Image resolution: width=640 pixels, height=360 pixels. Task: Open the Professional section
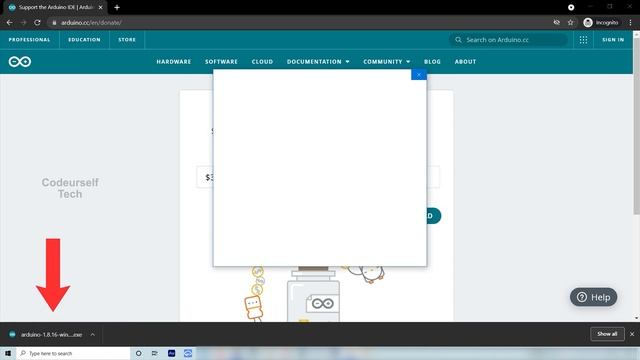pyautogui.click(x=29, y=40)
